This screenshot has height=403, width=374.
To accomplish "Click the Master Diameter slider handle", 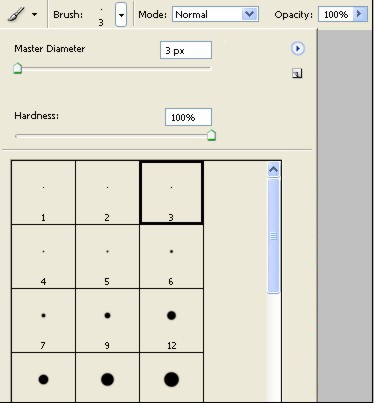I will tap(17, 68).
